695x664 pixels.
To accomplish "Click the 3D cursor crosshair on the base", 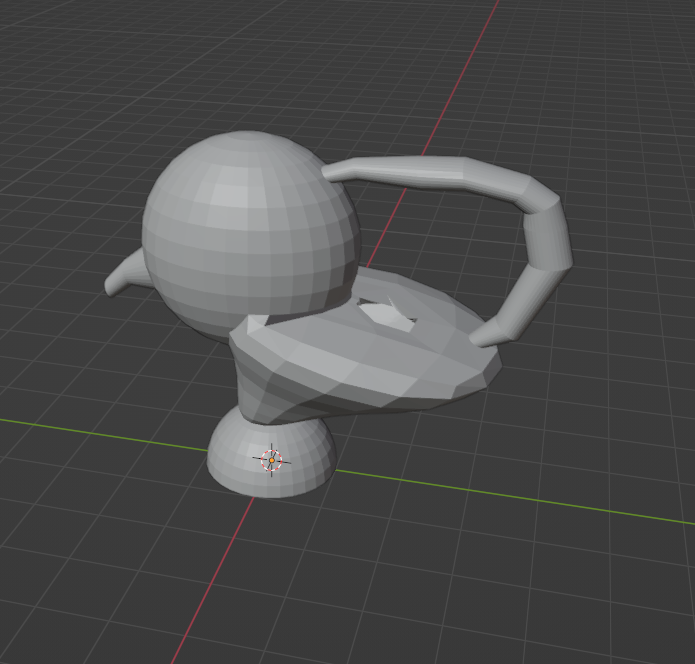I will coord(272,460).
